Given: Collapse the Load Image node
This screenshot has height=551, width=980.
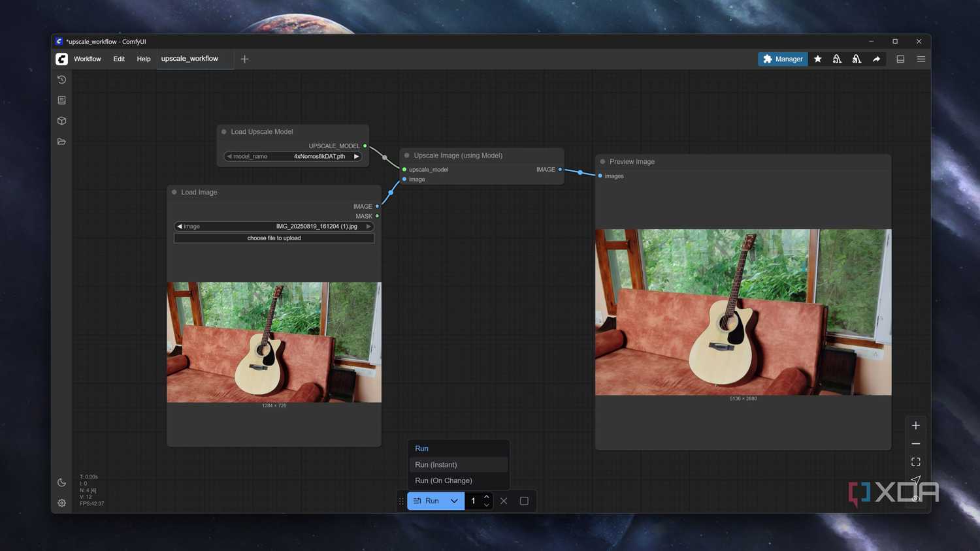Looking at the screenshot, I should coord(174,192).
